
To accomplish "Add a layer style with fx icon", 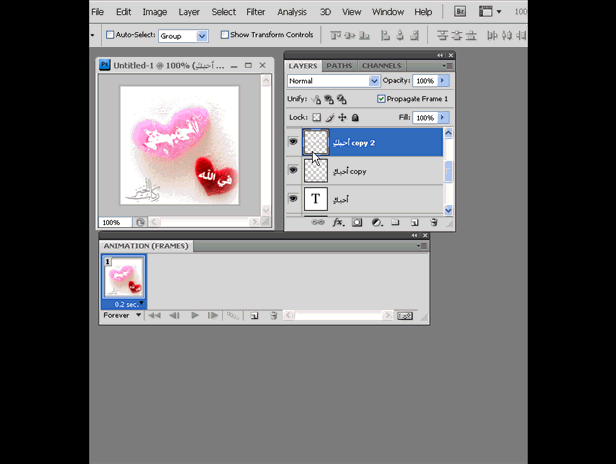I will (338, 223).
